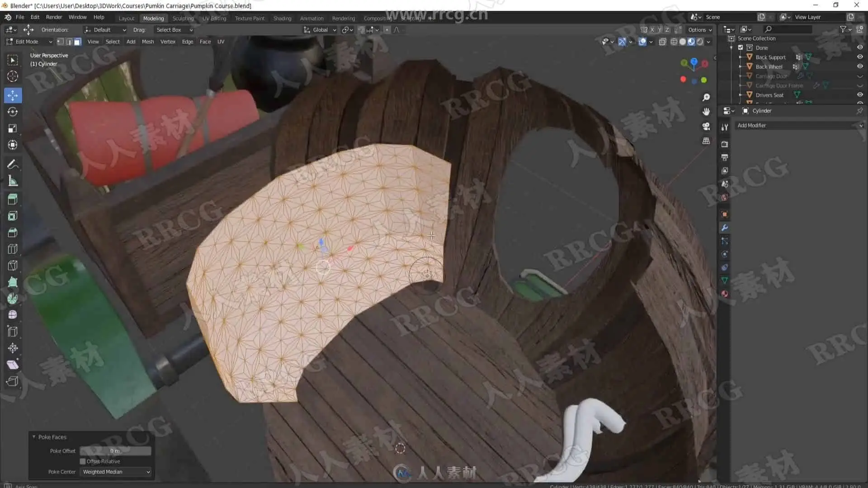Screen dimensions: 868x488
Task: Select the Move tool in toolbar
Action: click(13, 95)
